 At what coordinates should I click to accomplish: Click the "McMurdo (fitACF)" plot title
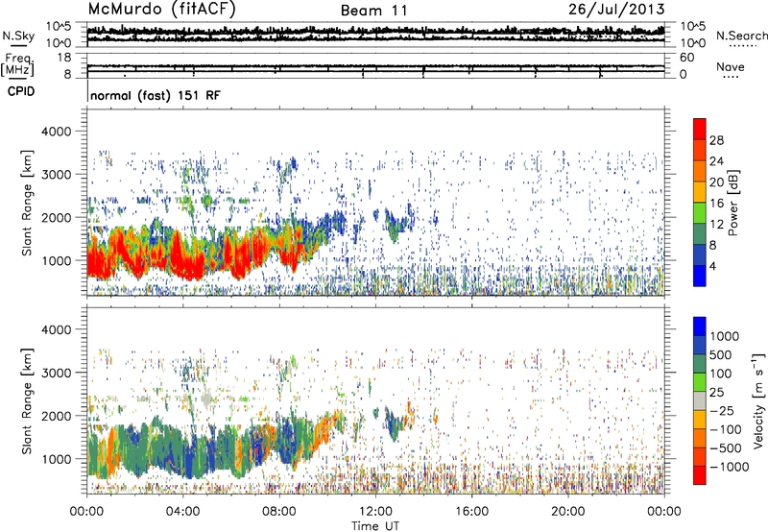coord(161,10)
